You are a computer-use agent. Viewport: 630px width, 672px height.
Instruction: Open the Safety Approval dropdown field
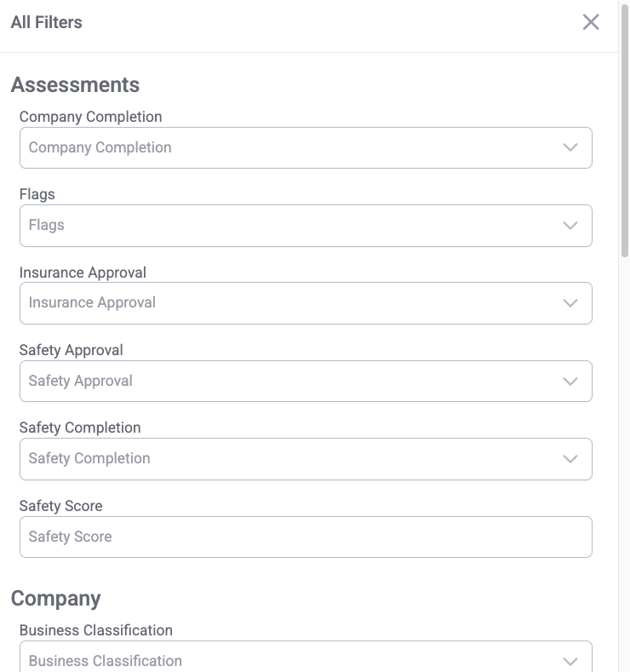(289, 381)
